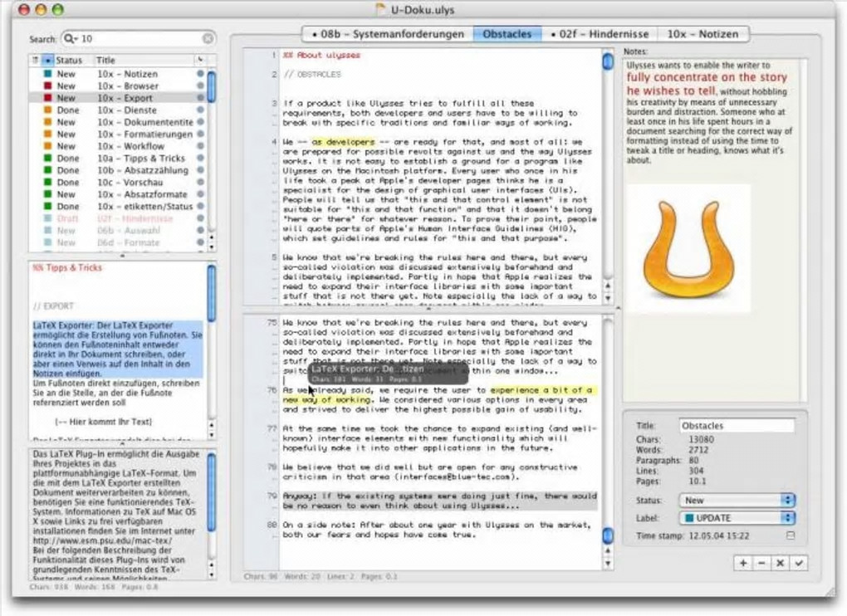The image size is (847, 616).
Task: Click the red status square of 10x – Export
Action: tap(47, 98)
